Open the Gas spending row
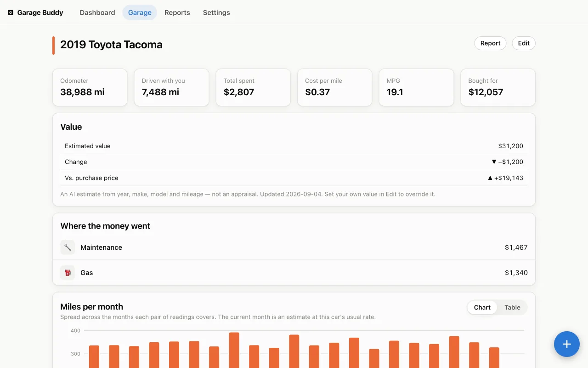The width and height of the screenshot is (588, 368). pyautogui.click(x=294, y=273)
